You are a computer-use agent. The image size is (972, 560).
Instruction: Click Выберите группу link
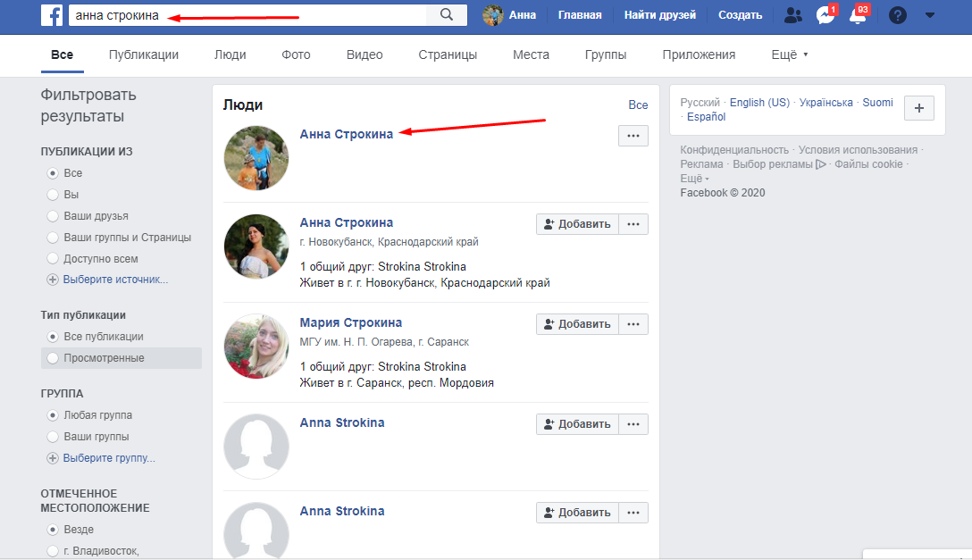point(109,458)
